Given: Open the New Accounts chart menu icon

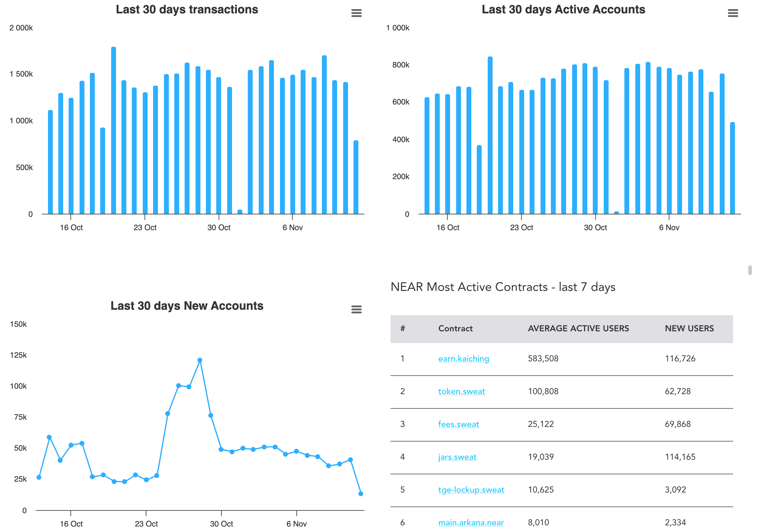Looking at the screenshot, I should tap(356, 309).
